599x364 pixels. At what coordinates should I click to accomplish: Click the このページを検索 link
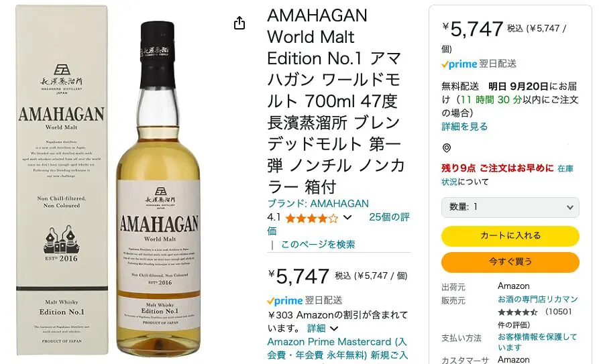(318, 245)
